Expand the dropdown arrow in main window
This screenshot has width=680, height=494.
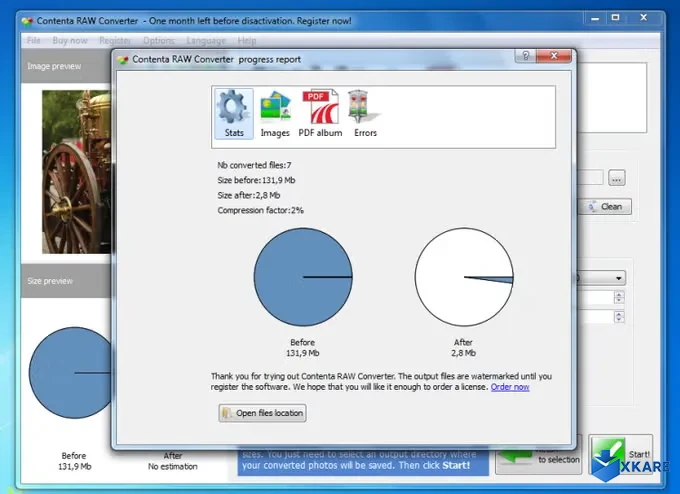point(618,278)
